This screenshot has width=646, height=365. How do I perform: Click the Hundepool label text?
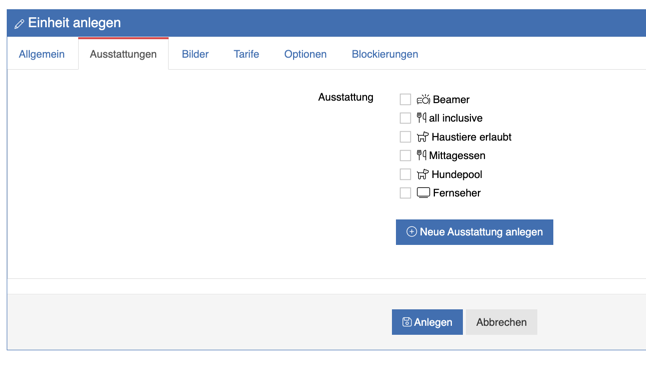tap(457, 174)
